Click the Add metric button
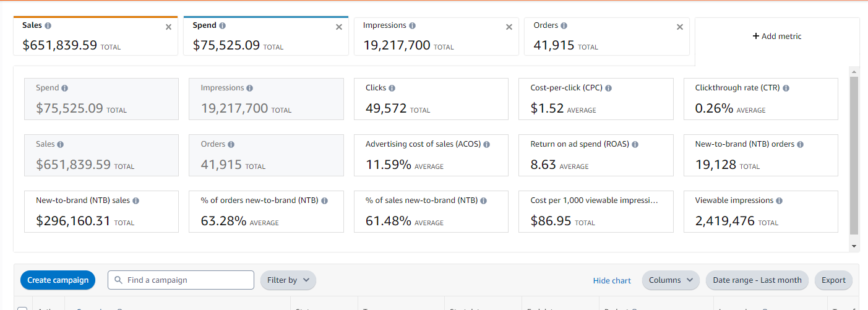The width and height of the screenshot is (868, 310). (776, 36)
